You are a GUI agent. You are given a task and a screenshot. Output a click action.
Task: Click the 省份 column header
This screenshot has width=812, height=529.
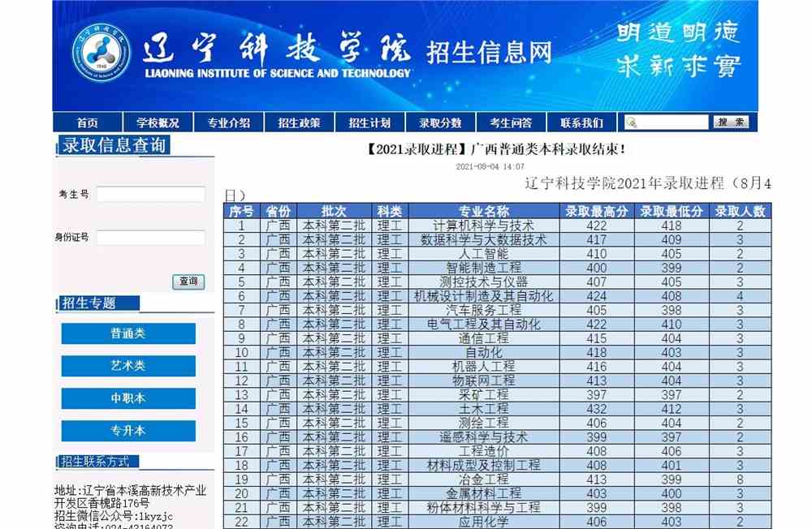coord(279,211)
